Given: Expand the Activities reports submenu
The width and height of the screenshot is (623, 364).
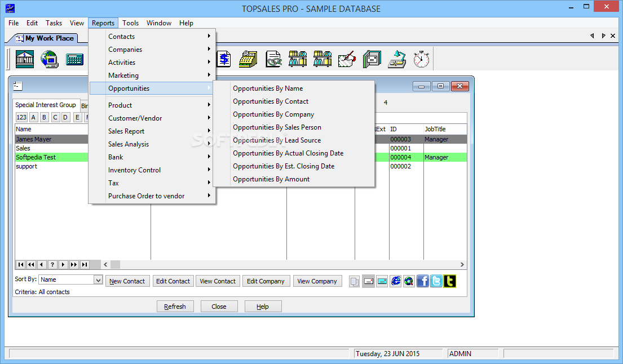Looking at the screenshot, I should [153, 63].
